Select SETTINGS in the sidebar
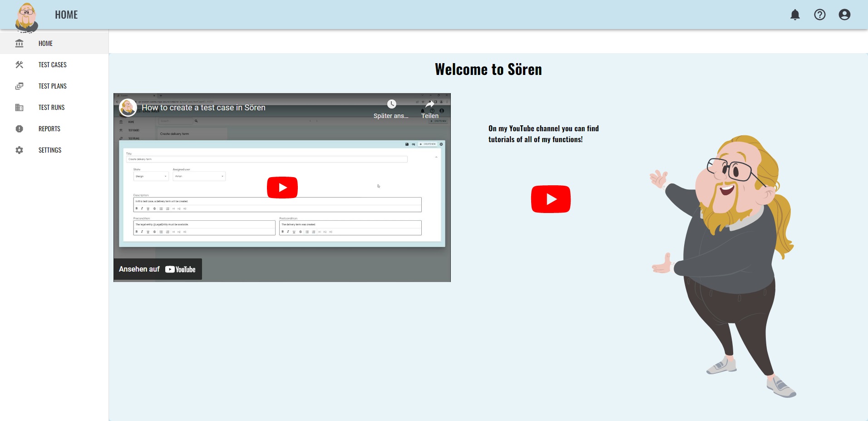Screen dimensions: 868x421 click(49, 150)
